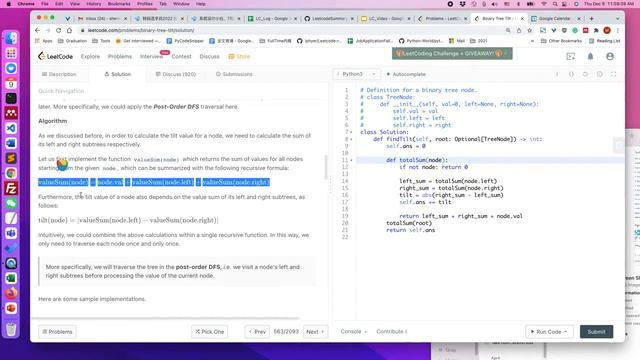Open WeChat from the Dock

(11, 203)
